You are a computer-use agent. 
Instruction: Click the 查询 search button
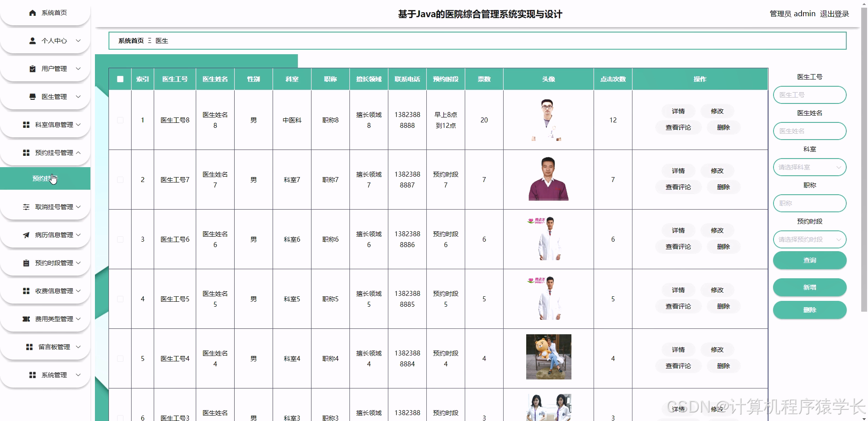[x=810, y=260]
